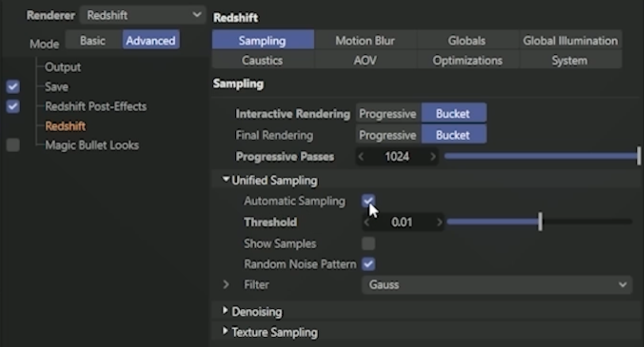Click the Progressive Passes value field
The width and height of the screenshot is (644, 347).
click(397, 156)
